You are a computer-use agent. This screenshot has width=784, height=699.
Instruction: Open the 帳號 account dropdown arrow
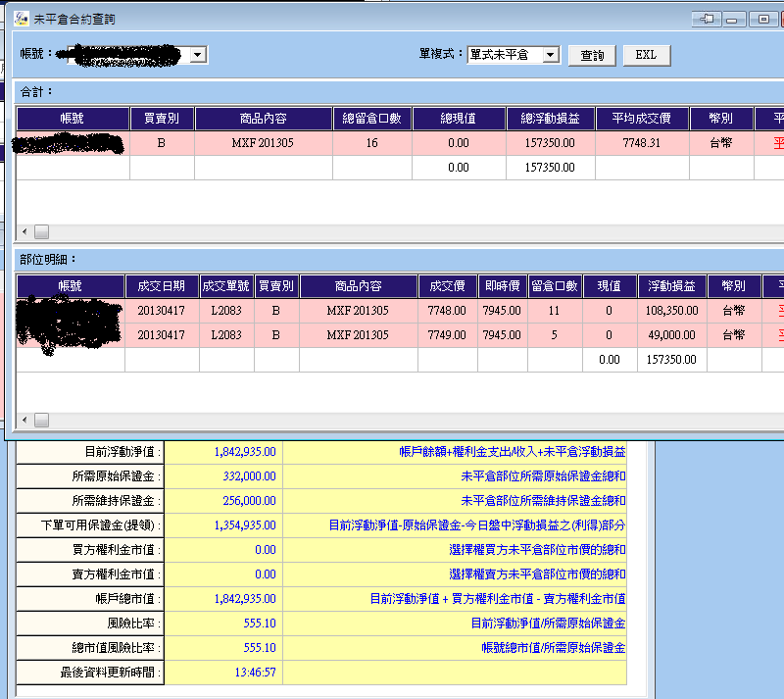[198, 55]
